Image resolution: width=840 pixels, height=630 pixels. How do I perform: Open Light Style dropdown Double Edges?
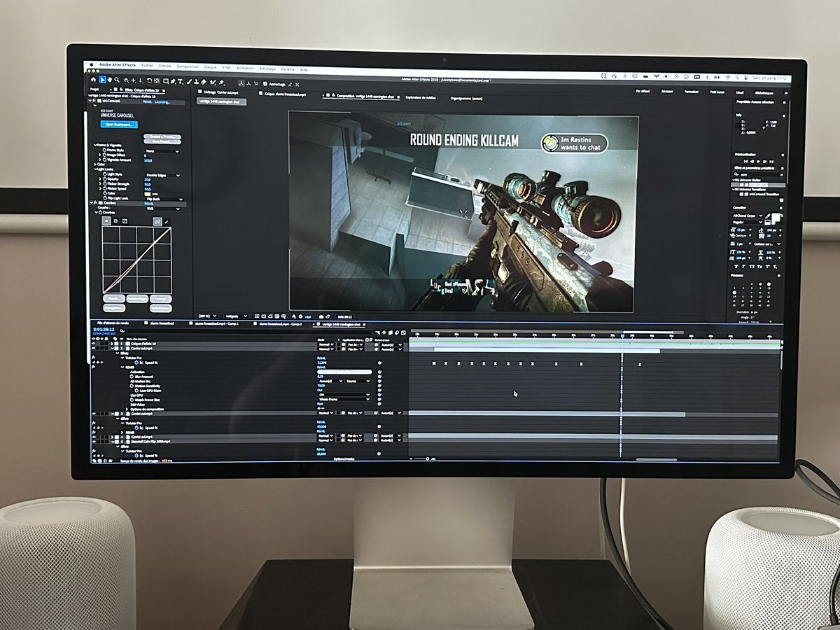coord(162,175)
